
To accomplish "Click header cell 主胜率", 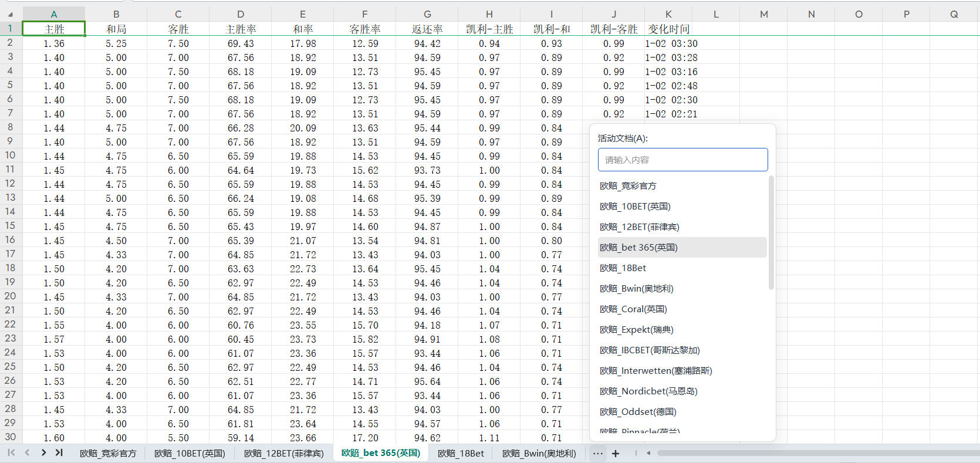I will [x=241, y=29].
